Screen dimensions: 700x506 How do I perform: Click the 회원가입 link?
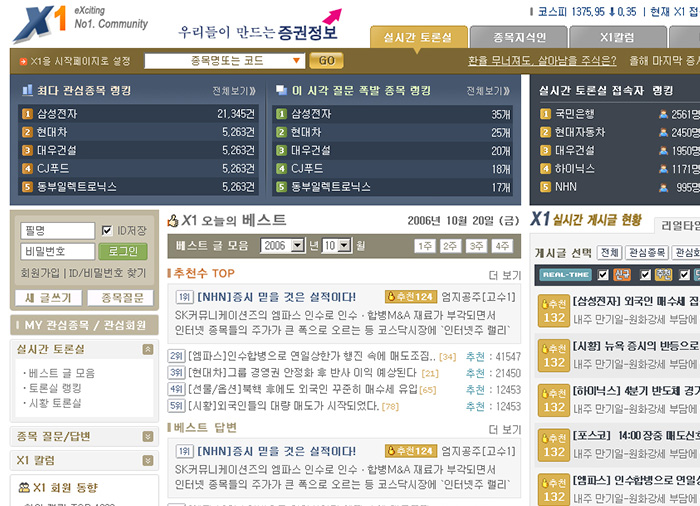coord(40,273)
